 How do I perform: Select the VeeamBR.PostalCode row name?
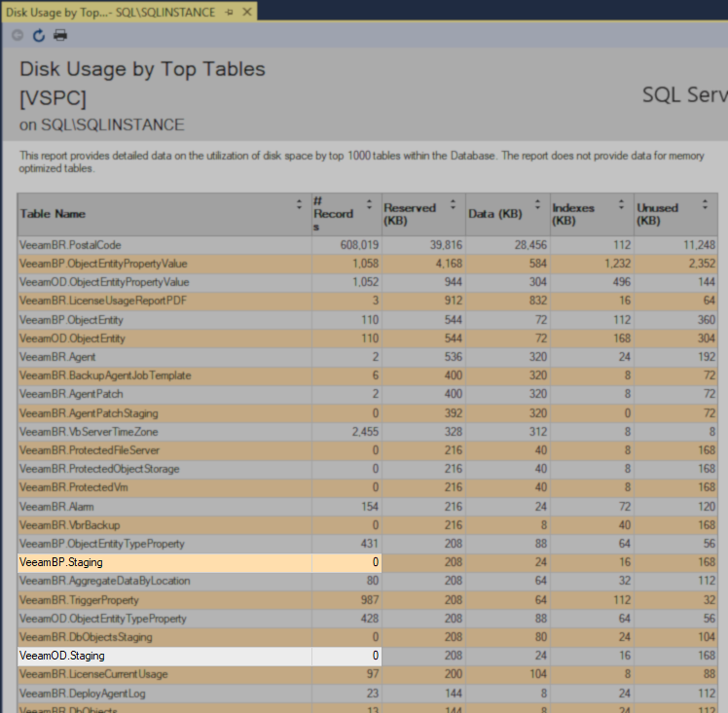[x=70, y=245]
